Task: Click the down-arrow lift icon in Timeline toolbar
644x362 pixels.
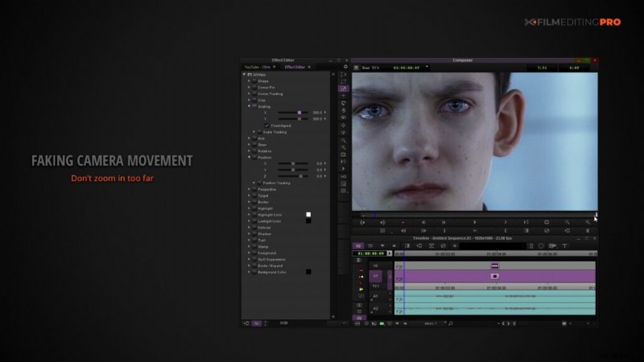Action: click(x=382, y=246)
